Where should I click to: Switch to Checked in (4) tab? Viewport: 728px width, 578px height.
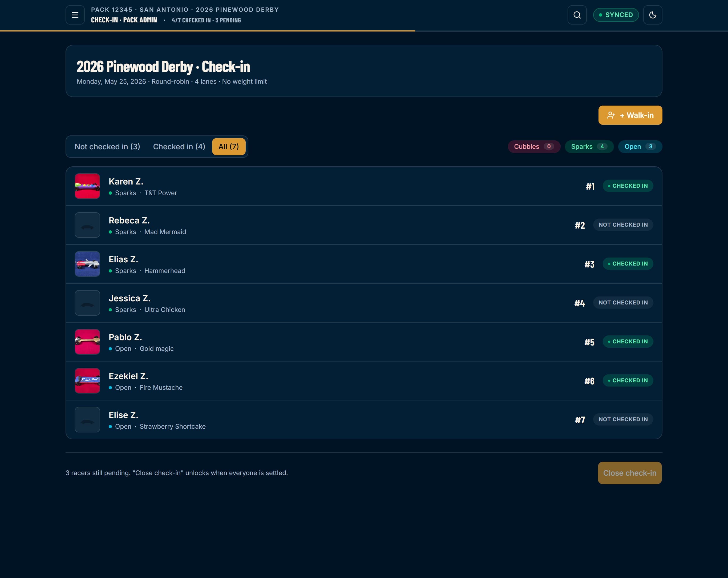click(179, 147)
